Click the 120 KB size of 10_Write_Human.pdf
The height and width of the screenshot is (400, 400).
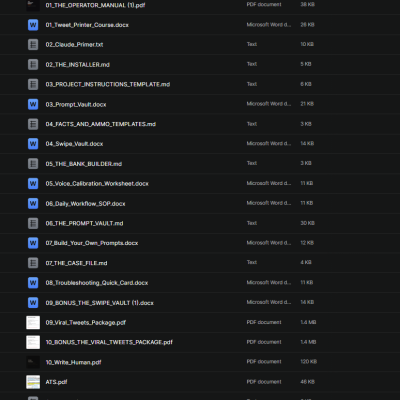(308, 362)
